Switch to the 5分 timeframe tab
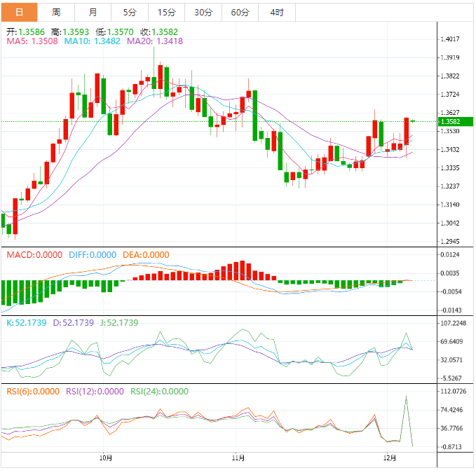476x475 pixels. click(x=130, y=13)
